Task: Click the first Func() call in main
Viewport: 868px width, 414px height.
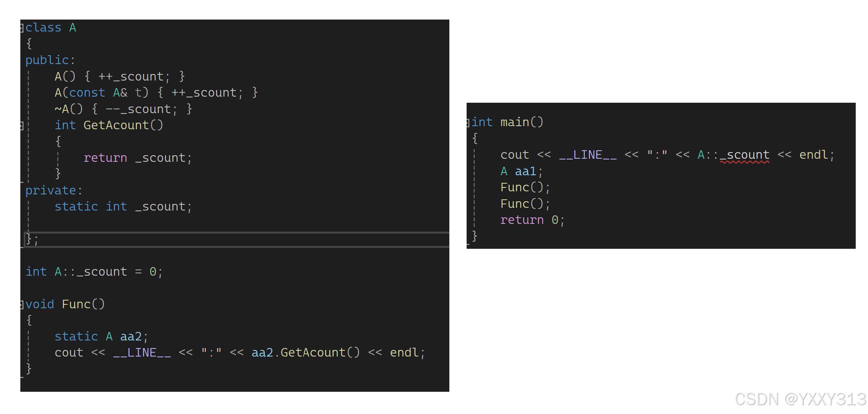Action: [x=525, y=187]
